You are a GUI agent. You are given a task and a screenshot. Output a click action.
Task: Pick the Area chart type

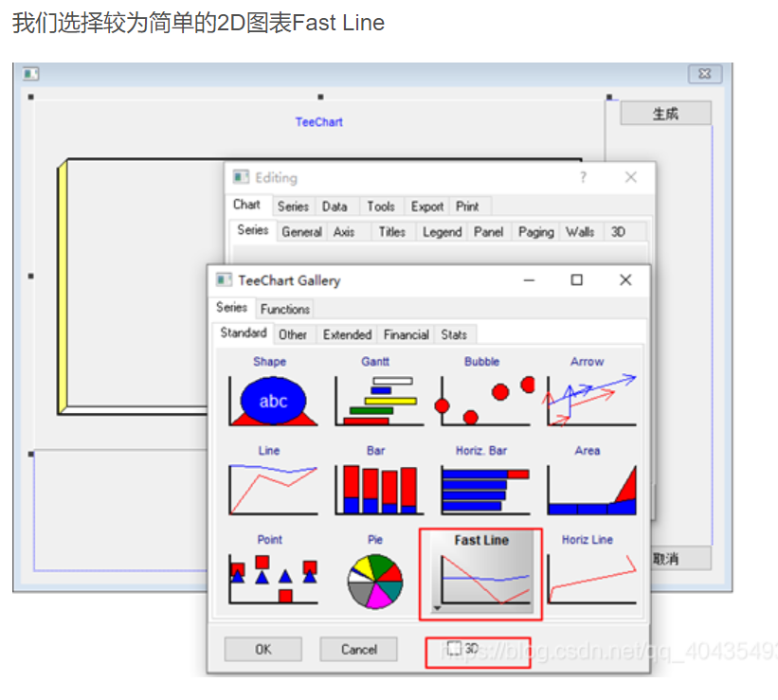pyautogui.click(x=590, y=479)
